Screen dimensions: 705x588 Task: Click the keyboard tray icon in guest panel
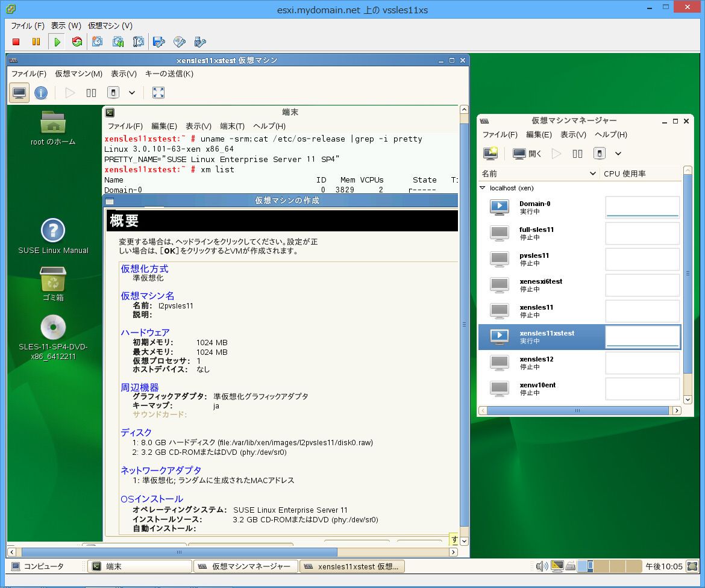(x=571, y=566)
